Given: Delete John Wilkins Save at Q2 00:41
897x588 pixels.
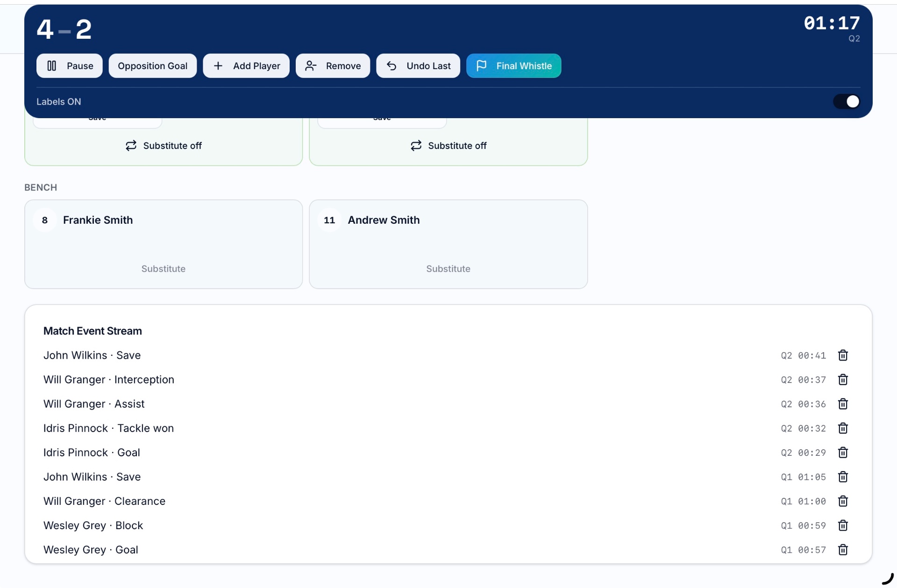Looking at the screenshot, I should point(843,355).
